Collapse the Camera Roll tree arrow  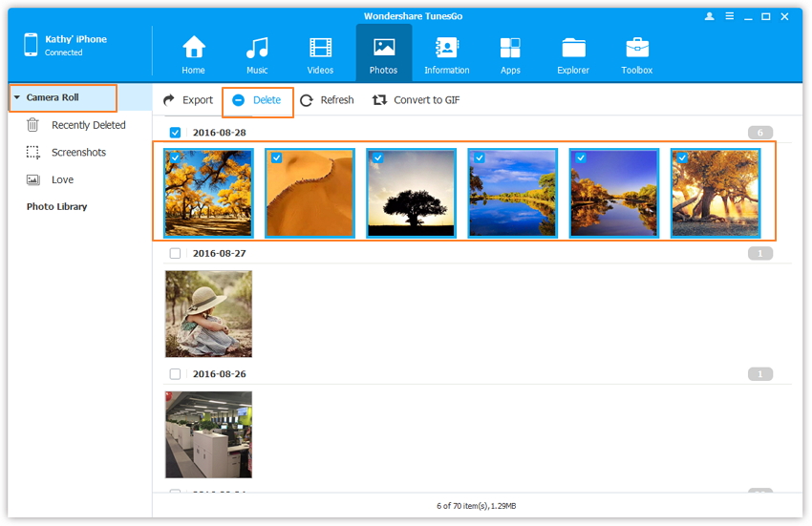[x=17, y=97]
